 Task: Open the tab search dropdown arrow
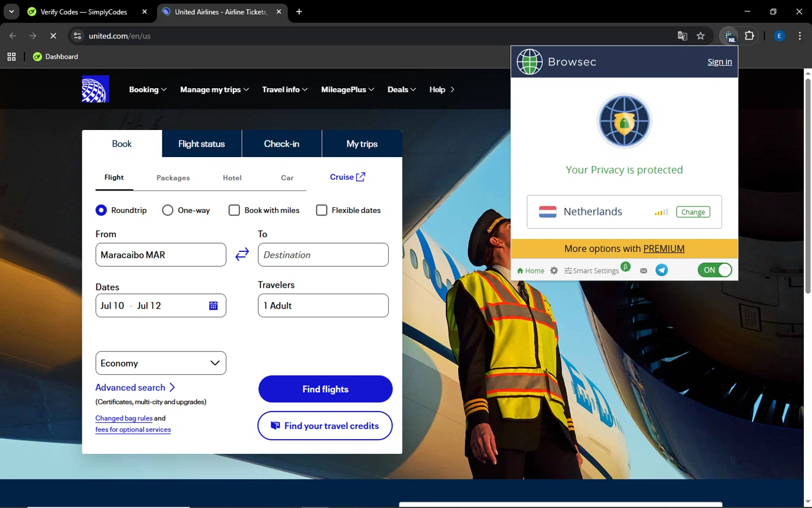11,11
